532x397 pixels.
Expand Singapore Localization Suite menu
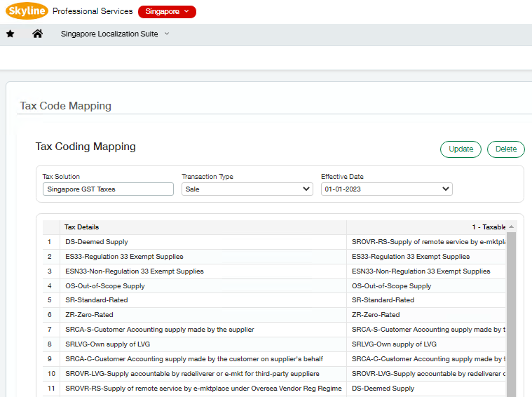point(115,34)
